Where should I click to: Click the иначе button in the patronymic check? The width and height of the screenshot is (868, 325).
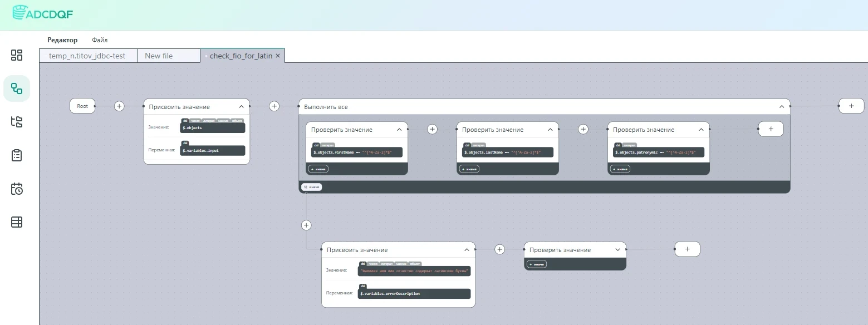(620, 169)
